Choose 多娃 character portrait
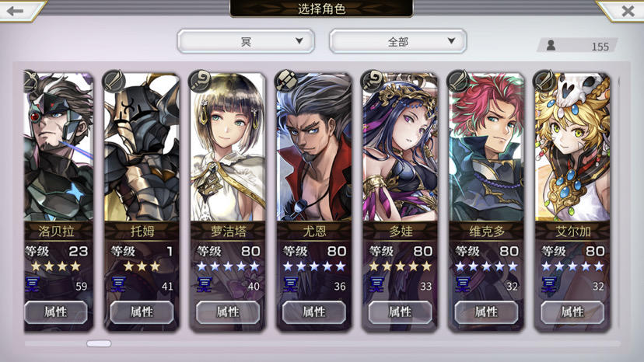The height and width of the screenshot is (362, 644). (x=400, y=148)
